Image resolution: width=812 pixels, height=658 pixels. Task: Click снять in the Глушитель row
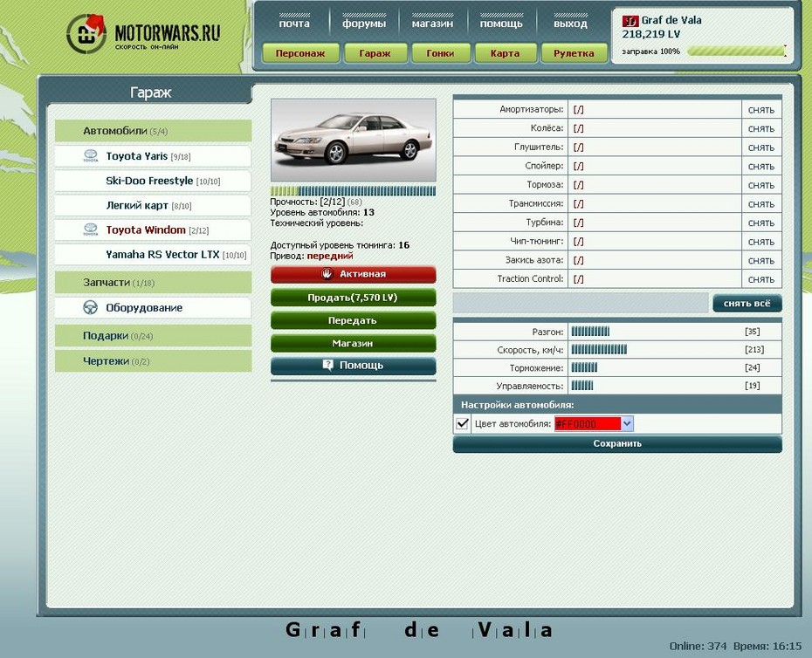761,147
